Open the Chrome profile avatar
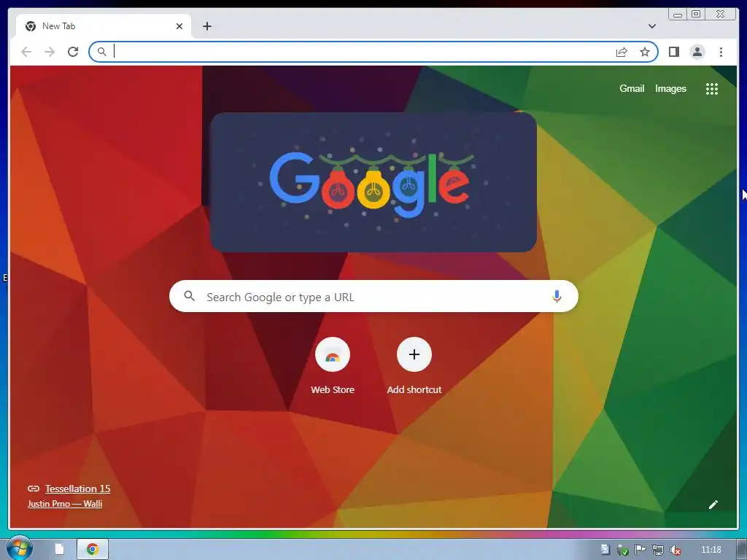 tap(697, 52)
